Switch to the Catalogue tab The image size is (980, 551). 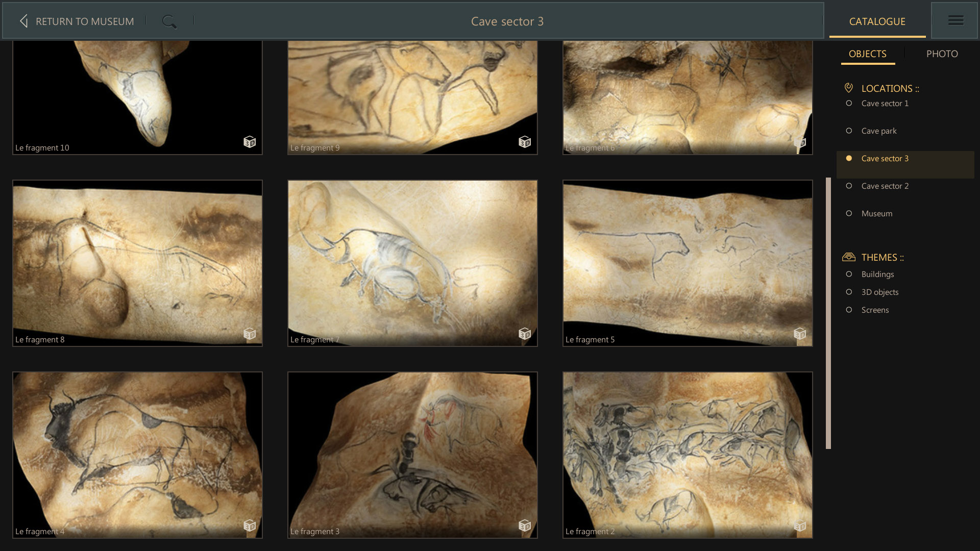[877, 21]
